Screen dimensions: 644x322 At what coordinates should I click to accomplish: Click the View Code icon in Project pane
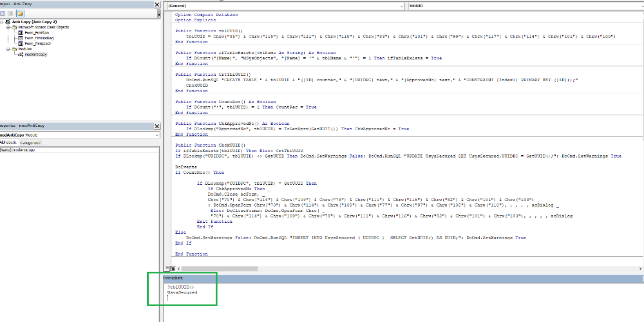[2, 14]
